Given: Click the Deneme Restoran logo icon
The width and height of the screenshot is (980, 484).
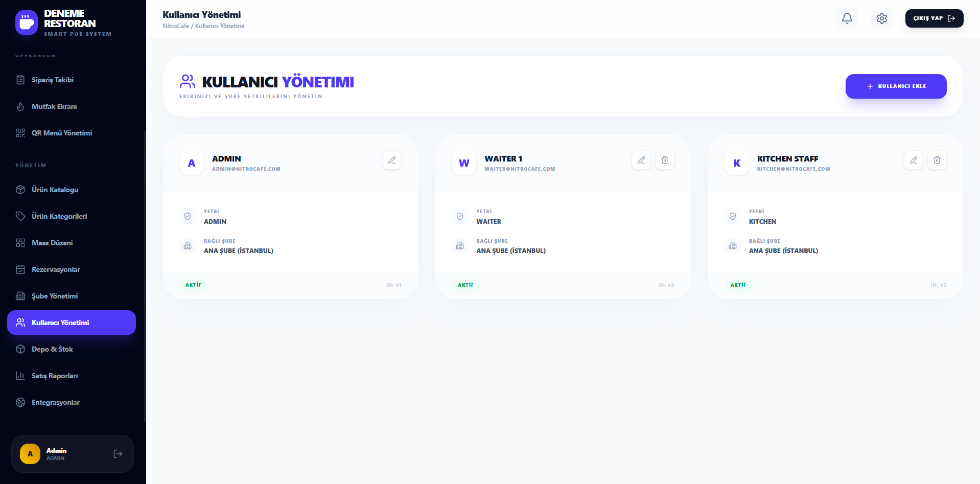Looking at the screenshot, I should tap(27, 22).
